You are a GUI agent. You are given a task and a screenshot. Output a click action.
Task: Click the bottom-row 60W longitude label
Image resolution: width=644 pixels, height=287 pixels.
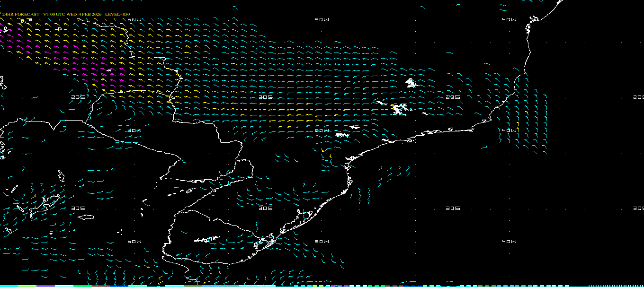[x=134, y=242]
